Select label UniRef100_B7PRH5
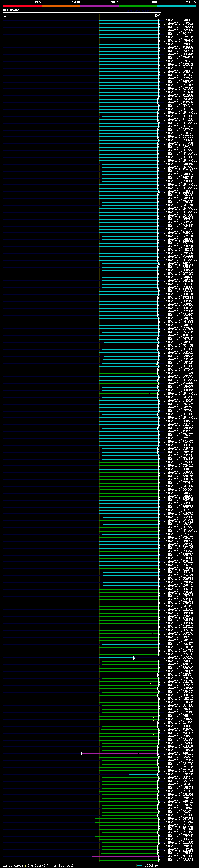 point(178,774)
